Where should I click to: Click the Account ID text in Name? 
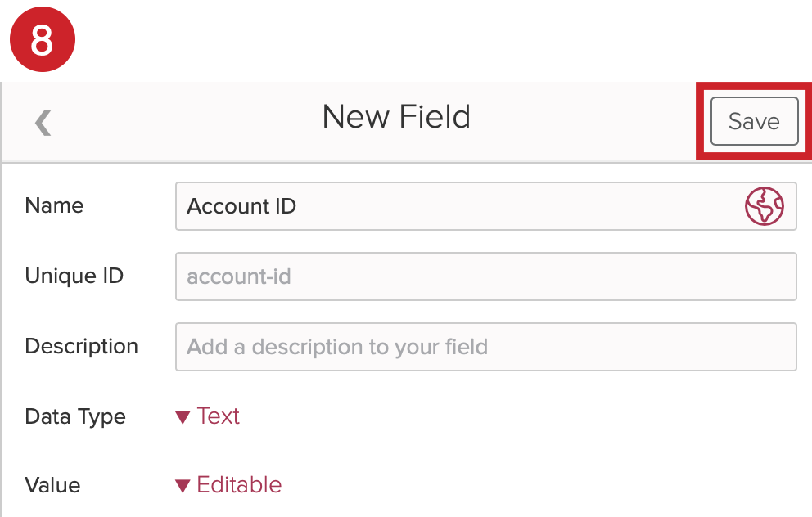coord(241,206)
